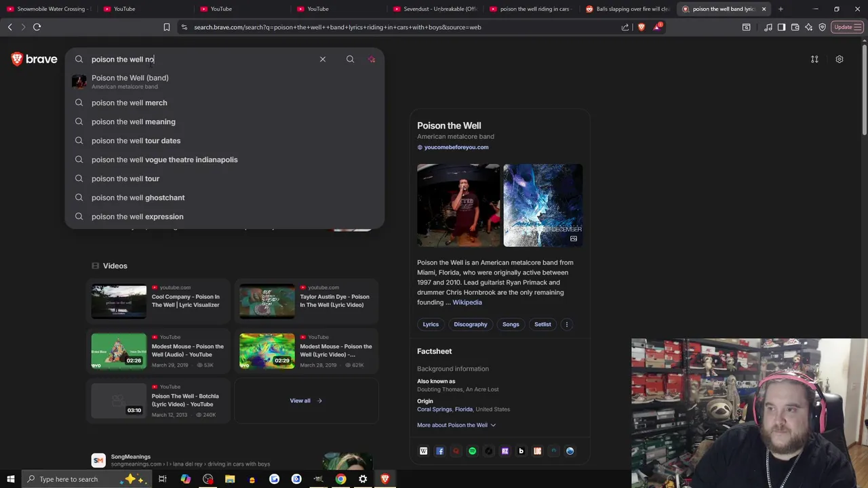Open AZLyrics icon in profile links
This screenshot has height=488, width=868.
505,451
